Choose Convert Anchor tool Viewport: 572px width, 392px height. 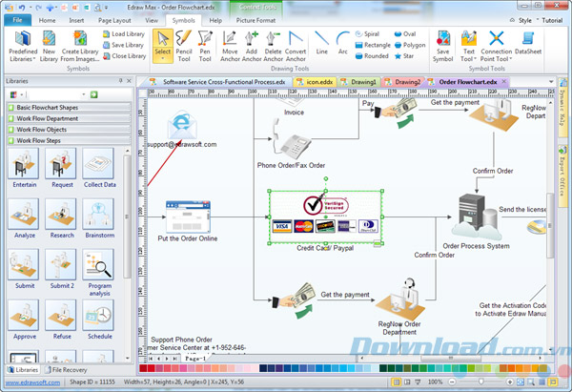click(296, 47)
